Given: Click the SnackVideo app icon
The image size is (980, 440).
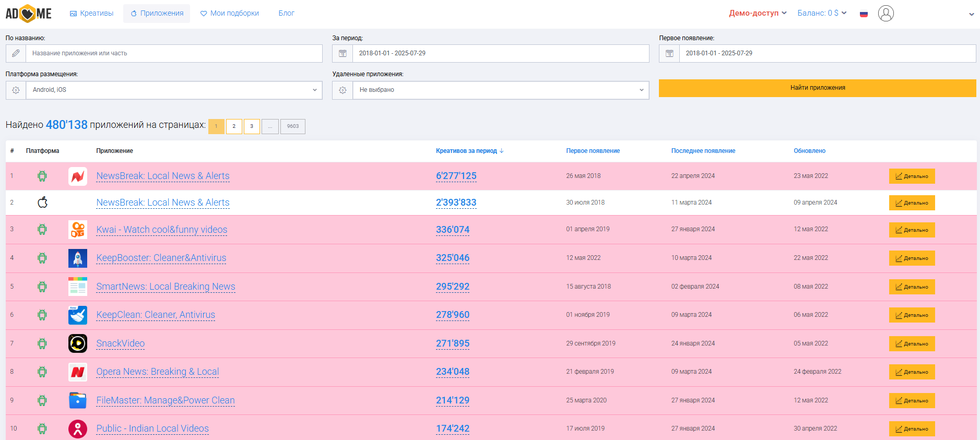Looking at the screenshot, I should coord(78,343).
